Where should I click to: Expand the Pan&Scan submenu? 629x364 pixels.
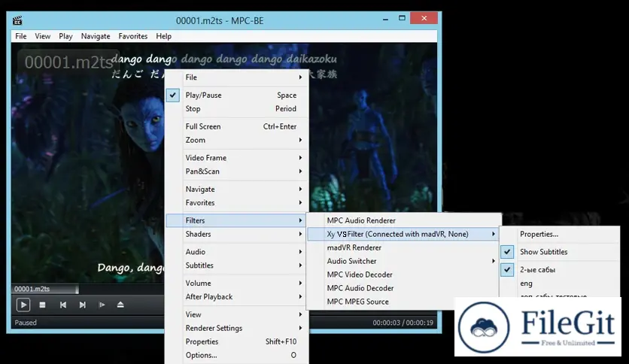coord(237,171)
